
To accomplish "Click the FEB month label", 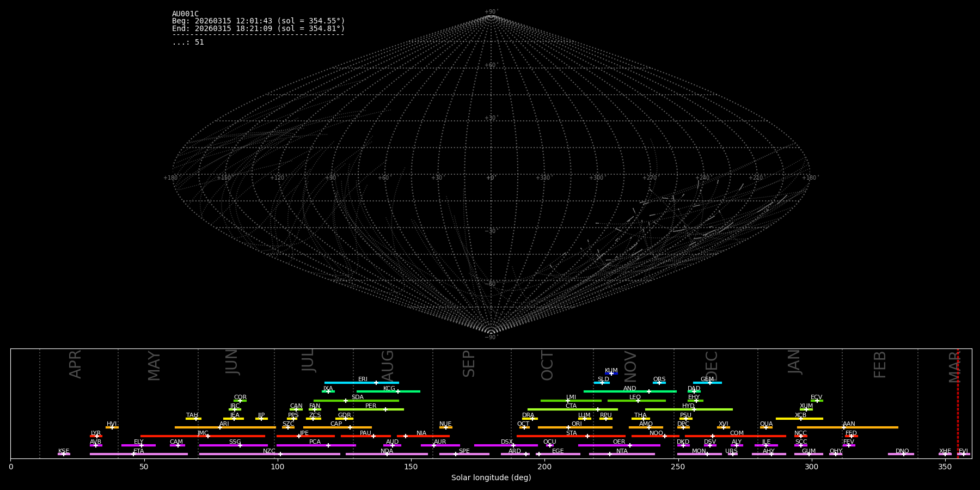I will pyautogui.click(x=880, y=365).
